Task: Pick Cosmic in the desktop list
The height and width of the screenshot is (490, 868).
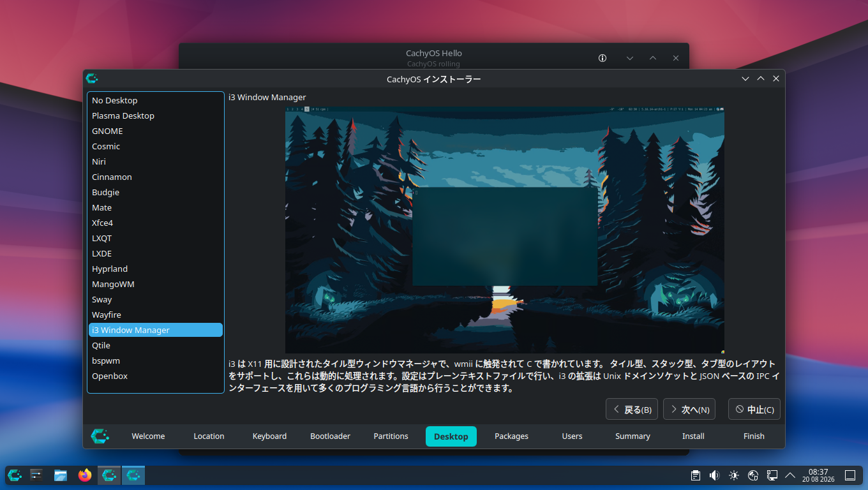Action: pyautogui.click(x=156, y=146)
